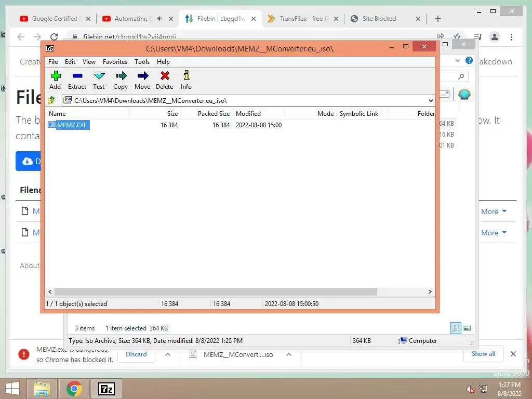Click the Move toolbar icon
532x399 pixels.
click(x=142, y=80)
